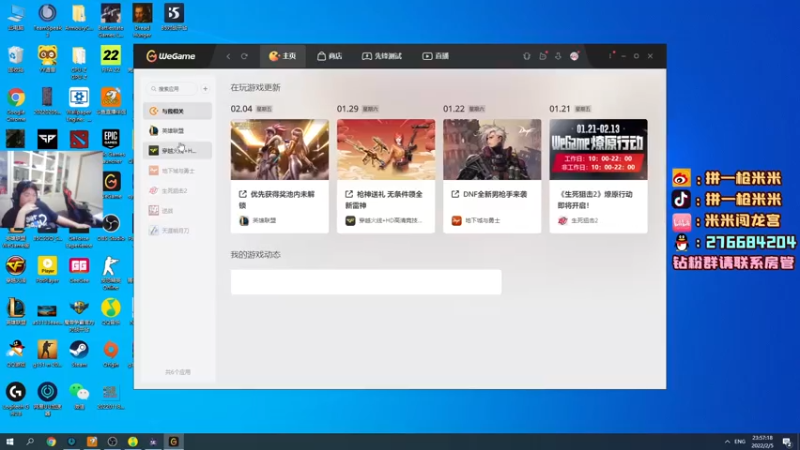Open the FIFA 22 desktop icon

[111, 59]
